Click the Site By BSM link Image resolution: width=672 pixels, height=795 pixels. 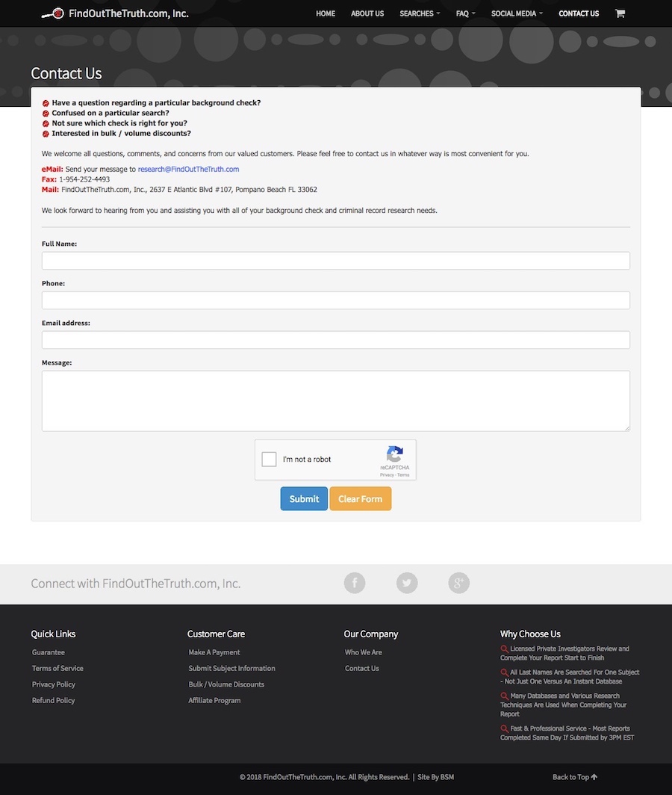point(436,777)
